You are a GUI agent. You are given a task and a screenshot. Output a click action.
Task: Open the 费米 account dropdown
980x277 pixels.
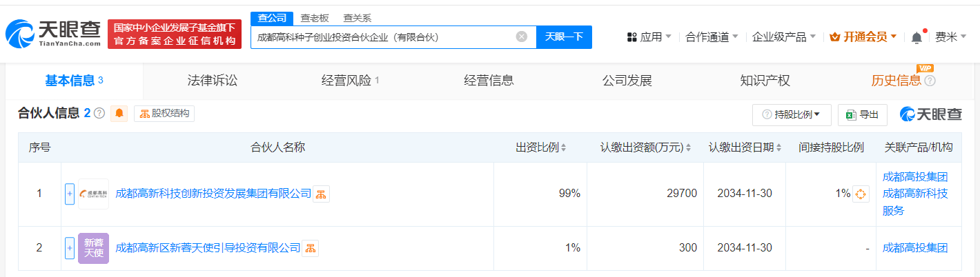(950, 37)
